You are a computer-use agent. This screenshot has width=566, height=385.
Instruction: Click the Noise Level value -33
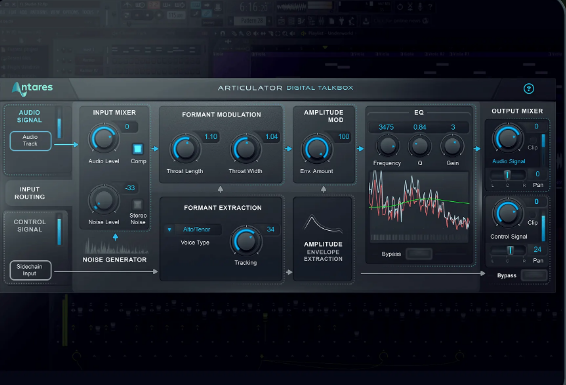(129, 188)
